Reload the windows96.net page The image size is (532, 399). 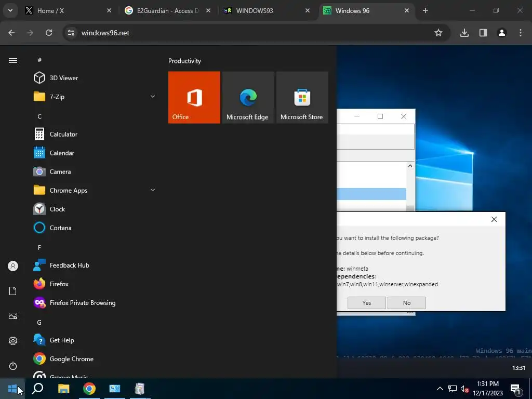[x=49, y=33]
